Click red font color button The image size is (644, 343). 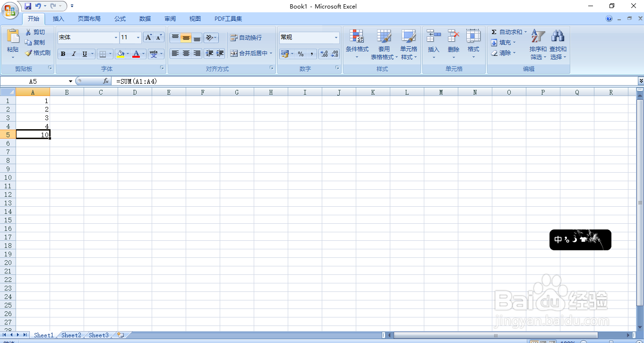136,54
